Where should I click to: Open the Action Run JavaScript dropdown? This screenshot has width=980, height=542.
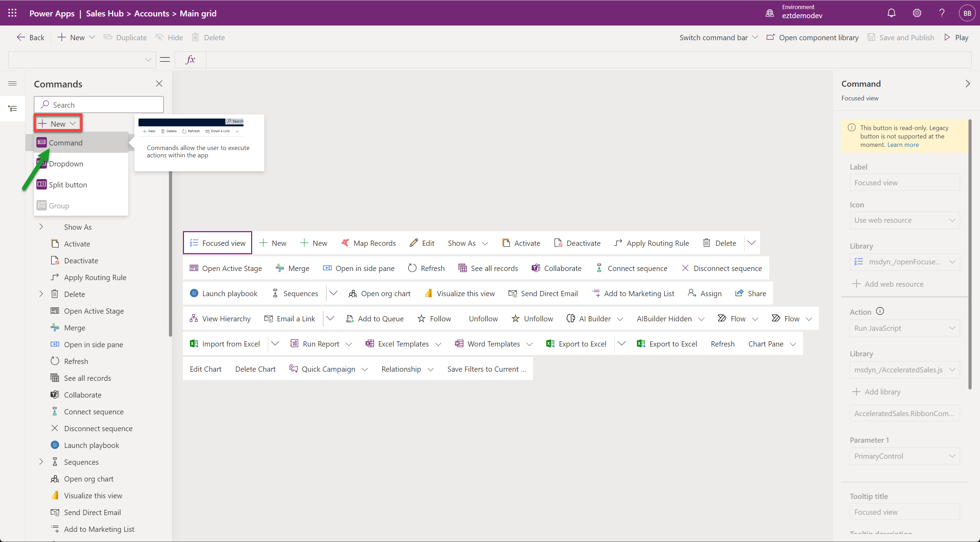click(904, 328)
